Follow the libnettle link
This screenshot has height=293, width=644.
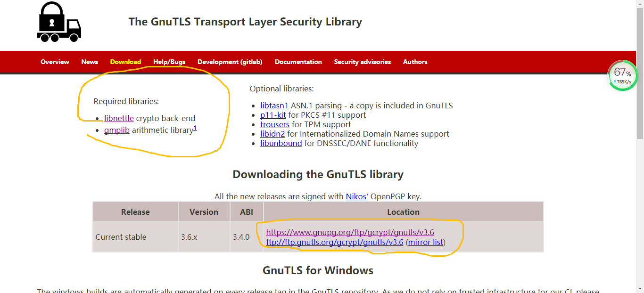coord(119,118)
